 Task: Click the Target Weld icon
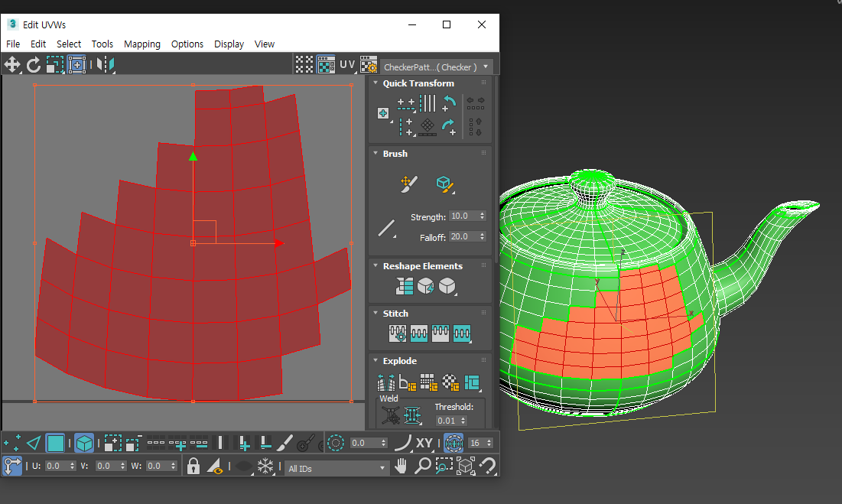(391, 415)
